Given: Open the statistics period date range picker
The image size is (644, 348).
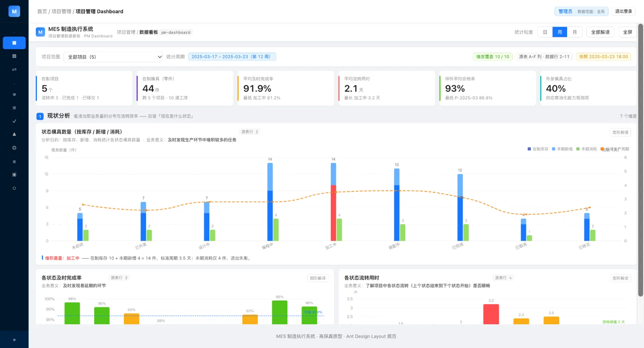Looking at the screenshot, I should 232,57.
